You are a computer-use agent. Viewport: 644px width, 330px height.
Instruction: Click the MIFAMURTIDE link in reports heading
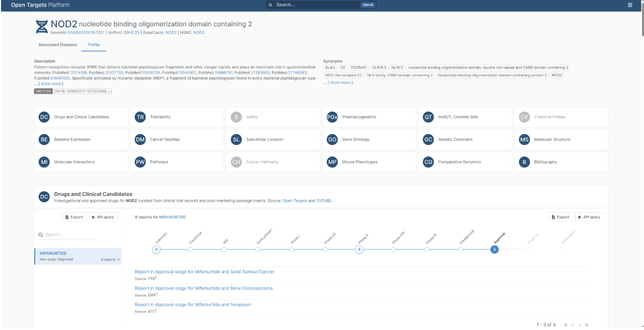[172, 217]
